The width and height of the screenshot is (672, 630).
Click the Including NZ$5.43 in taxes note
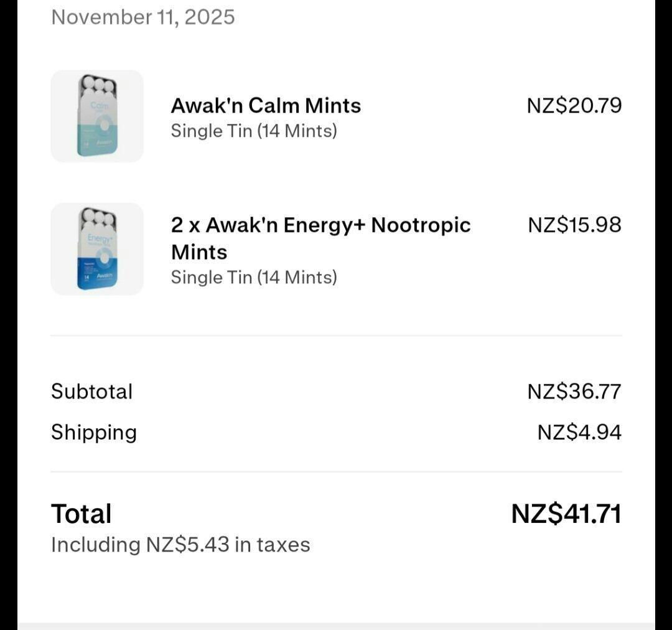pos(180,545)
